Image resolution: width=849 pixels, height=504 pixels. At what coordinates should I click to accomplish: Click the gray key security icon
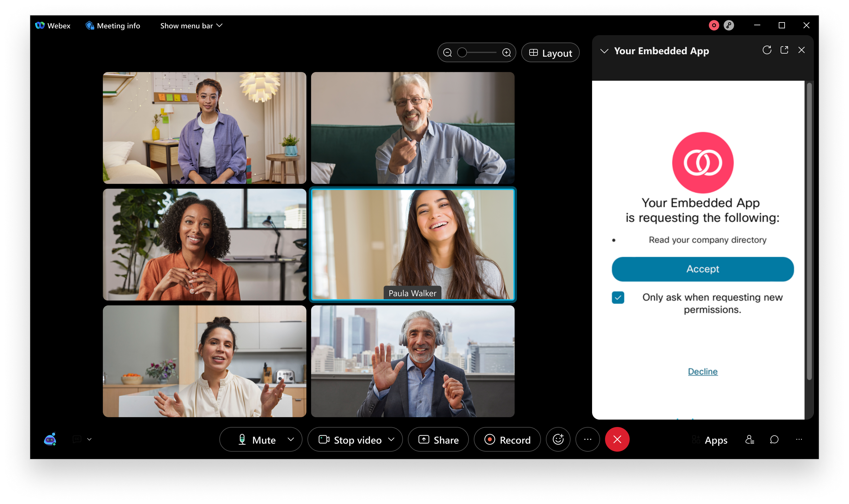[x=729, y=25]
